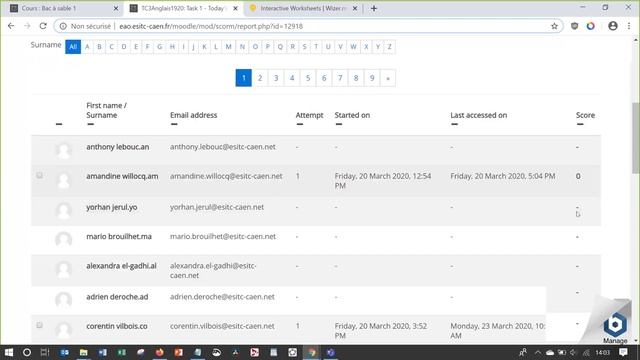This screenshot has height=360, width=640.
Task: Bookmark this page with the star icon
Action: tap(554, 26)
